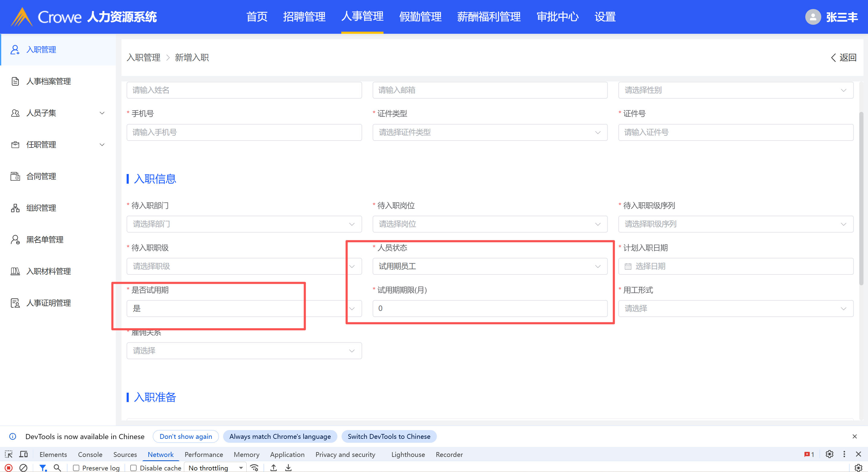Screen dimensions: 868x472
Task: Click the user avatar next to 张三丰
Action: (813, 17)
